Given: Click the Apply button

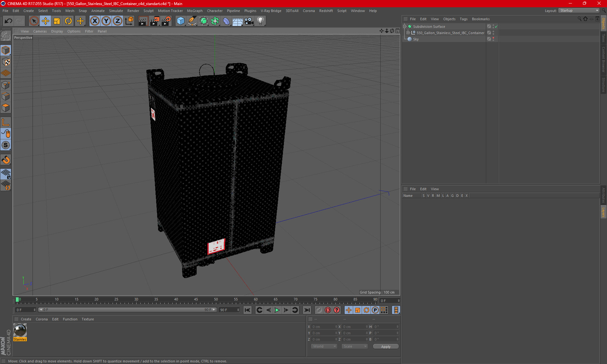Looking at the screenshot, I should 385,347.
